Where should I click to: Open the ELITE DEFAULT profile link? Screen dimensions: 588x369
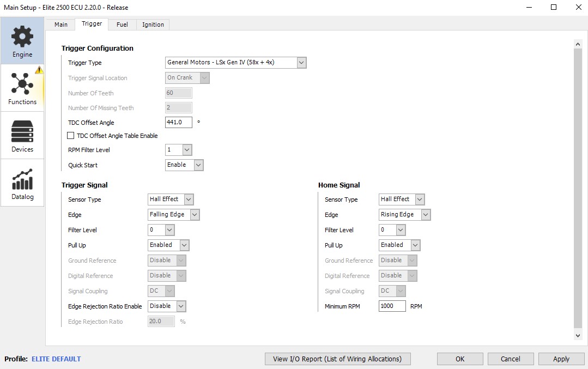[x=56, y=359]
